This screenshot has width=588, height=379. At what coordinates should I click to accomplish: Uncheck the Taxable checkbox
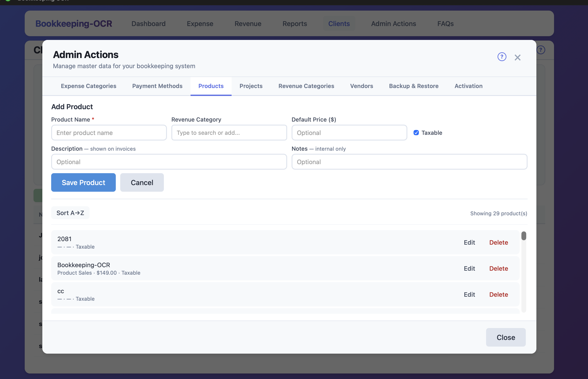[416, 133]
